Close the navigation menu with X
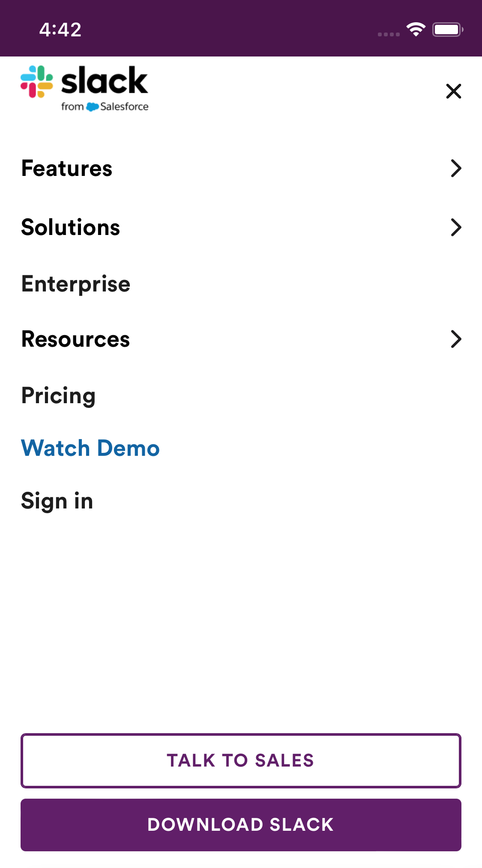Image resolution: width=482 pixels, height=868 pixels. coord(453,91)
